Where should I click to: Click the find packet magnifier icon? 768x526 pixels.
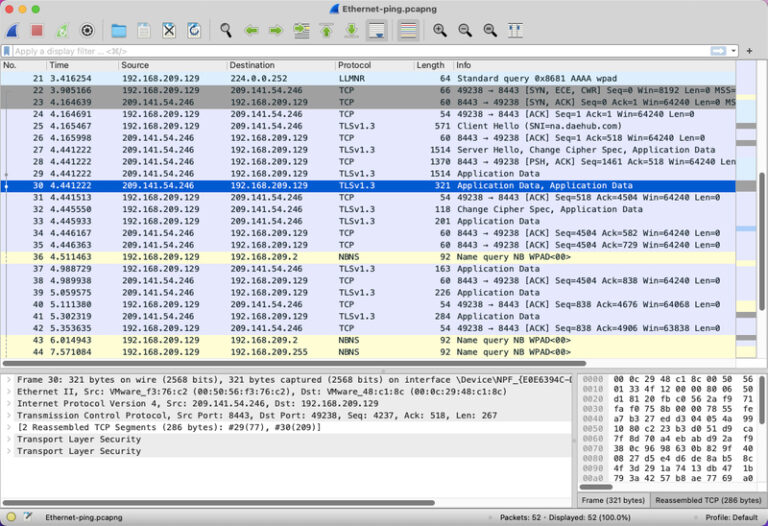click(x=226, y=31)
